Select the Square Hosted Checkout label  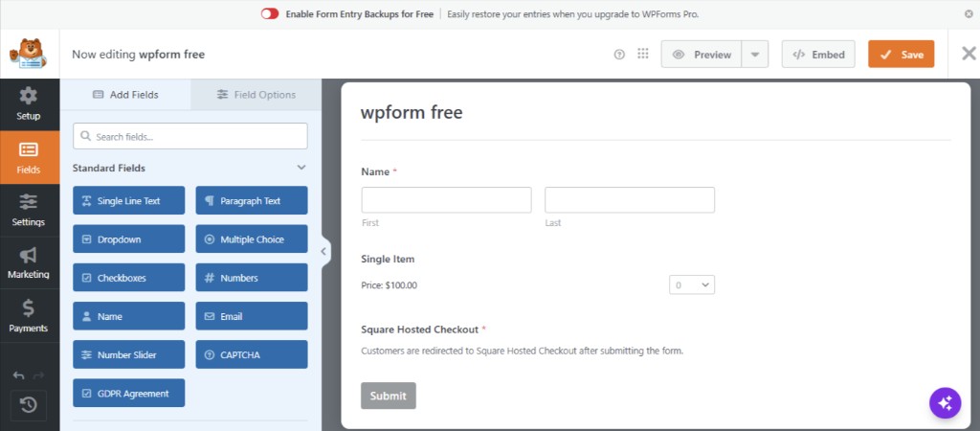[x=420, y=329]
